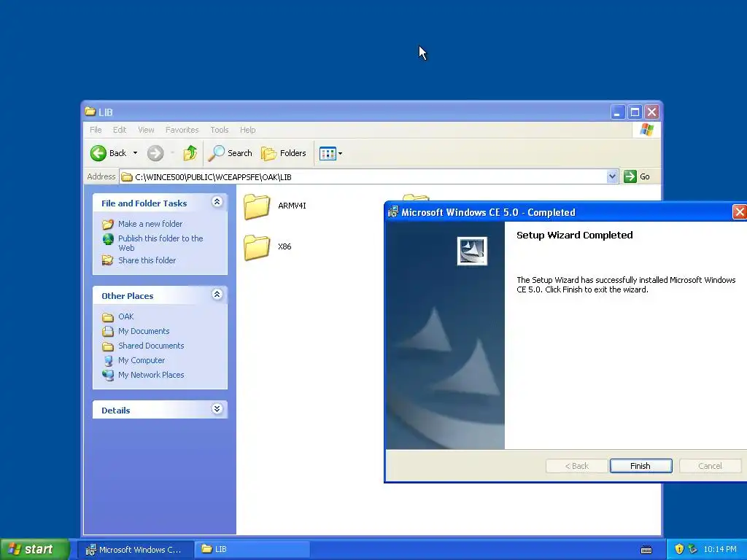Click the ARMV4I folder name
The width and height of the screenshot is (747, 560).
tap(292, 206)
